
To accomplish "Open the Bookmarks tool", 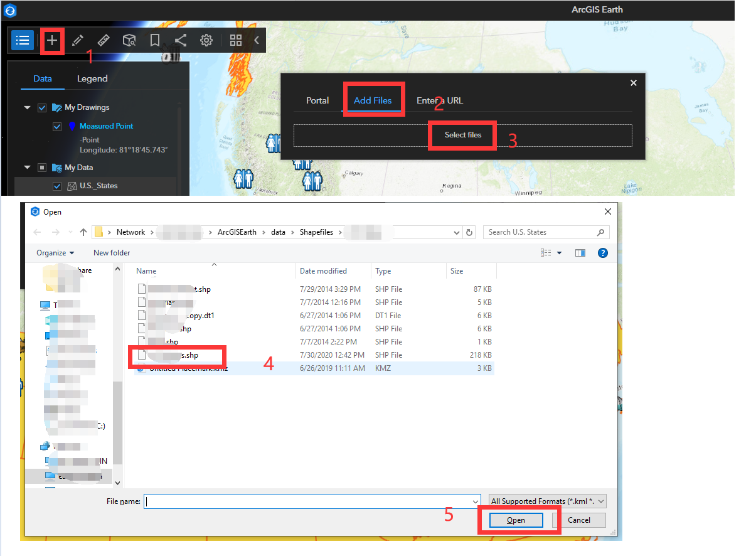I will point(154,41).
